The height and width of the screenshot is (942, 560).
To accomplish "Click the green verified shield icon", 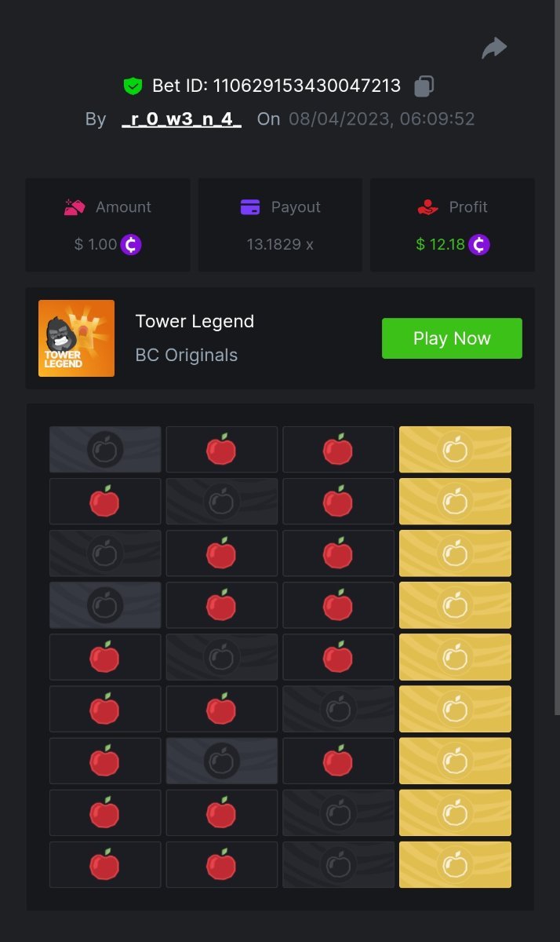I will click(133, 86).
